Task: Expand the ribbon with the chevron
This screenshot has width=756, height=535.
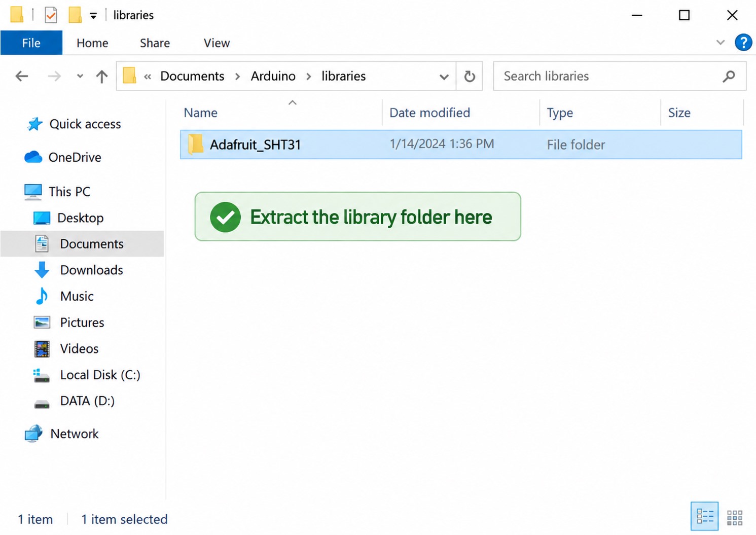Action: point(720,43)
